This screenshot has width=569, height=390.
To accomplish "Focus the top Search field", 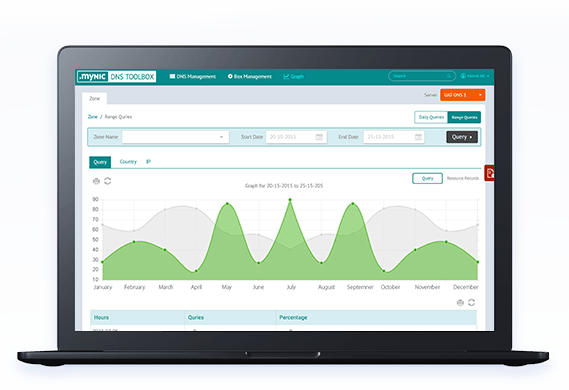I will (422, 76).
